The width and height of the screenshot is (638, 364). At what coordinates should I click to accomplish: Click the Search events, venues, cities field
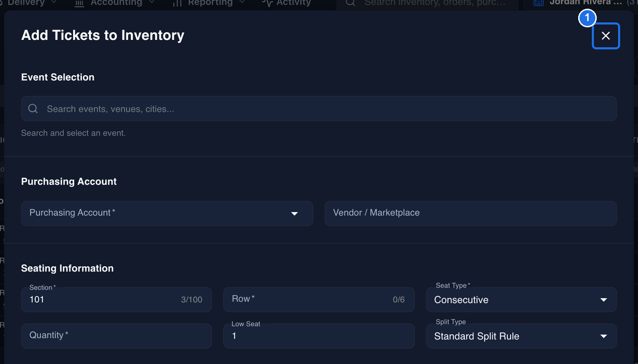click(318, 109)
